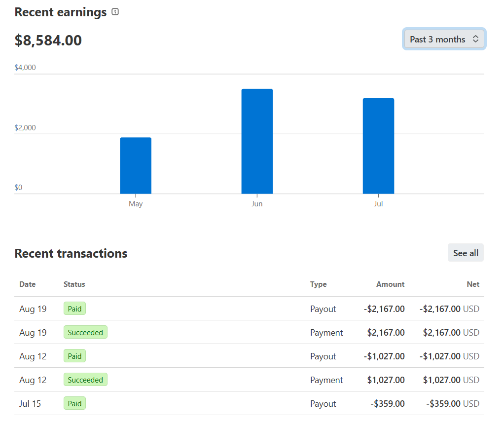504x427 pixels.
Task: Click the Status column header
Action: pyautogui.click(x=74, y=284)
